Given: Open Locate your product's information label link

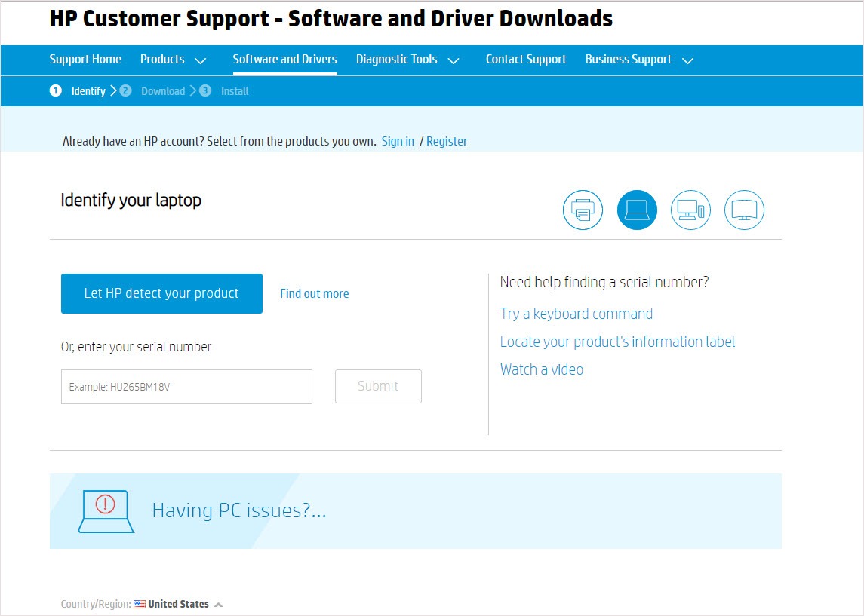Looking at the screenshot, I should point(618,342).
